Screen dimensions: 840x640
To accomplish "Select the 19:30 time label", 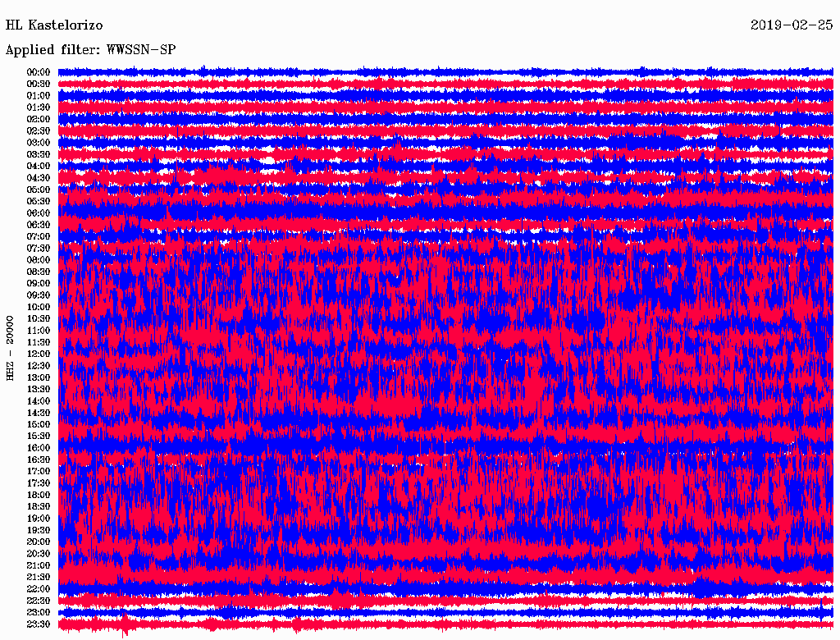I will point(39,530).
